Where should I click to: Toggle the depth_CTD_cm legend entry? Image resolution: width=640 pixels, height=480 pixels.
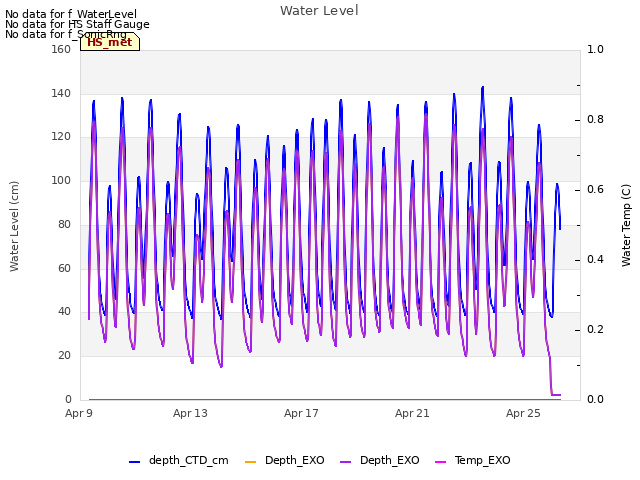click(x=178, y=461)
